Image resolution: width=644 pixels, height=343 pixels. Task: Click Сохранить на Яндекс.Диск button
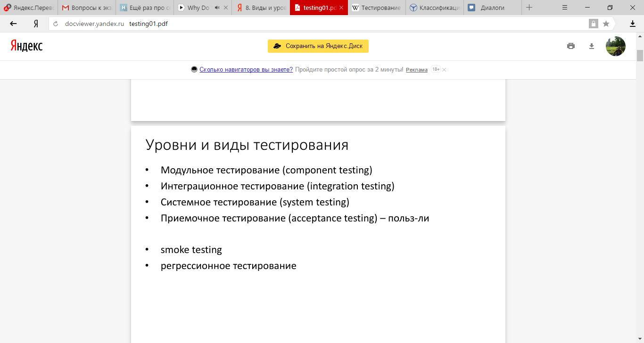point(318,46)
